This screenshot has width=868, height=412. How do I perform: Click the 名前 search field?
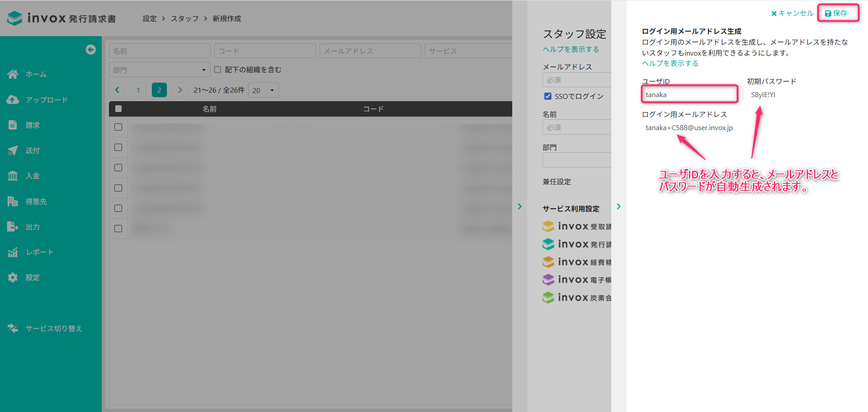point(160,51)
